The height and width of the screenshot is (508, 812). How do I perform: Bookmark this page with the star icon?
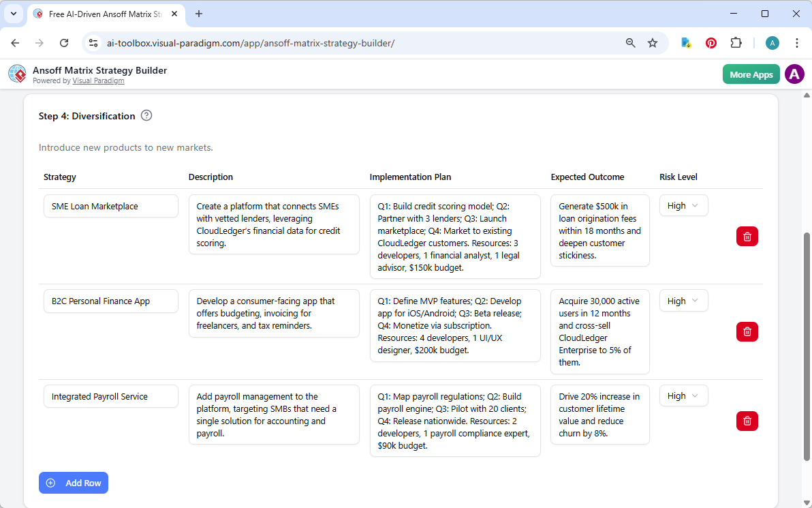[x=653, y=42]
